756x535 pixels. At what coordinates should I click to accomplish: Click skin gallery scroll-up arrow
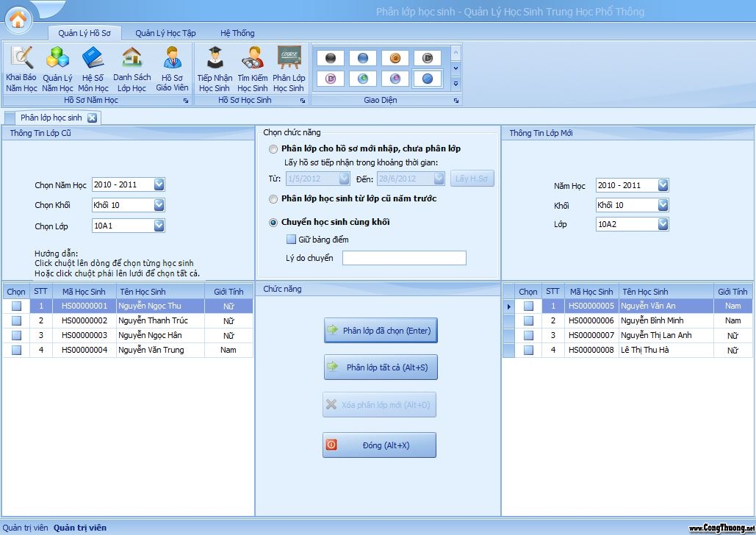click(456, 52)
